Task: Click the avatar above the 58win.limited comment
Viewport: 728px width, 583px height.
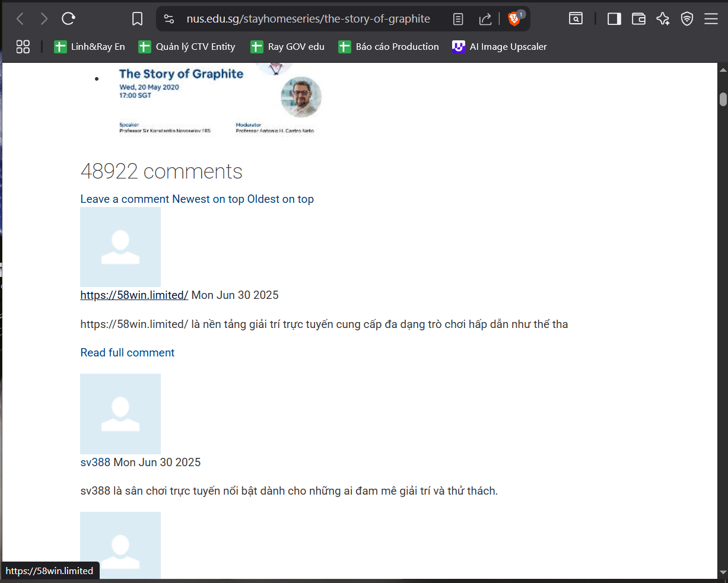Action: coord(120,247)
